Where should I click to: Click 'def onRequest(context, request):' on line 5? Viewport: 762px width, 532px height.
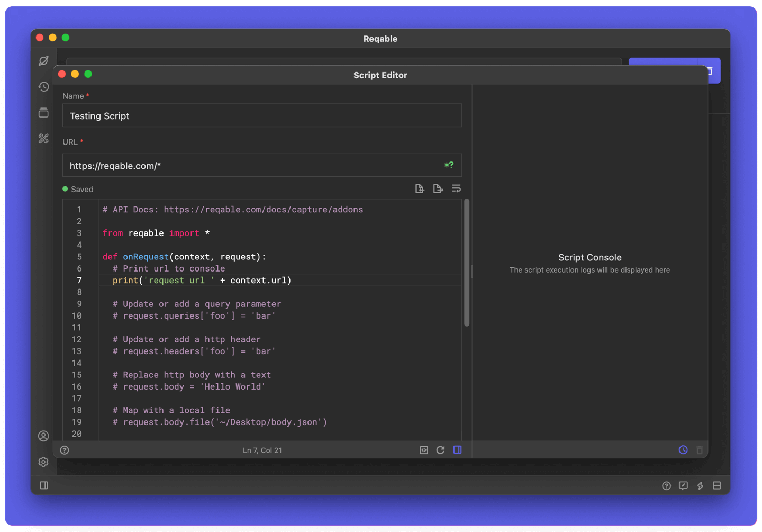tap(184, 257)
